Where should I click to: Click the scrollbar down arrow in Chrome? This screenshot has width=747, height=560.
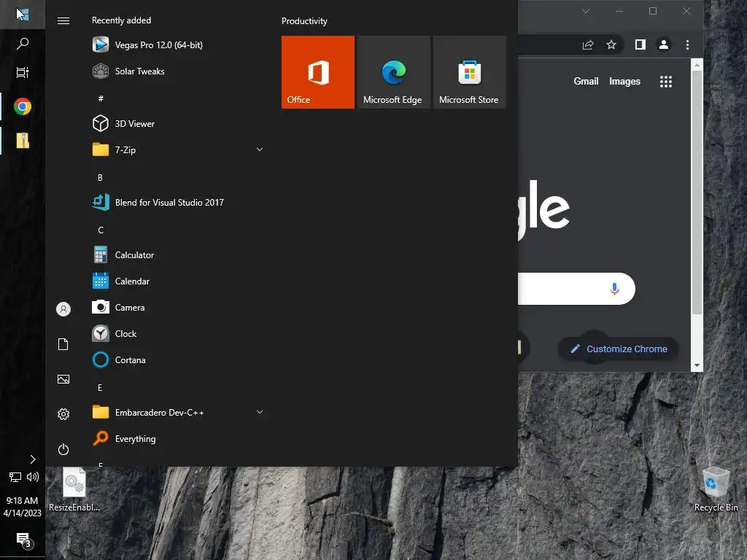(697, 366)
